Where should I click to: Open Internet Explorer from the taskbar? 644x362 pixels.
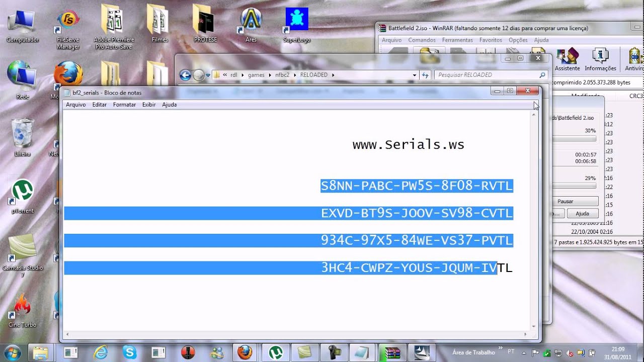101,352
